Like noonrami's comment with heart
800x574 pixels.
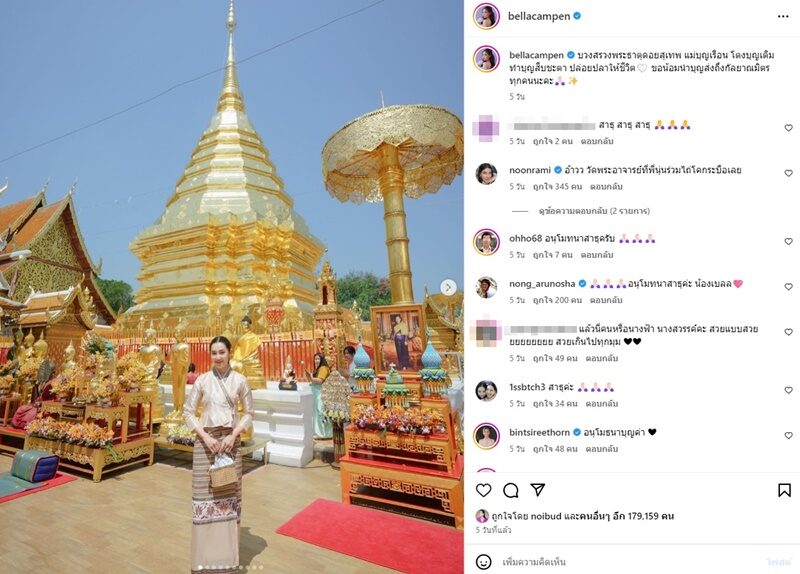(x=788, y=173)
